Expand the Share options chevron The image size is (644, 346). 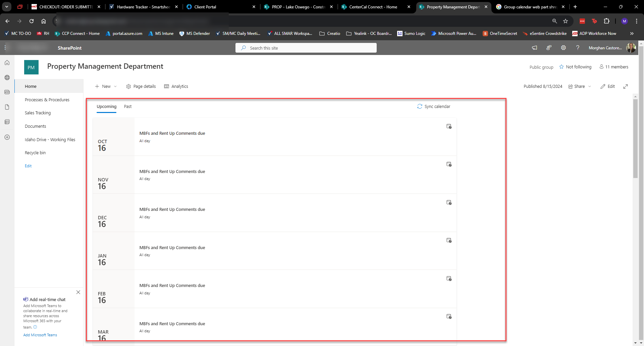pos(589,86)
